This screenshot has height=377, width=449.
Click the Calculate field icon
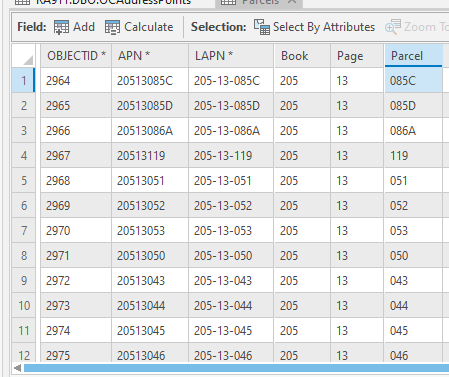112,27
